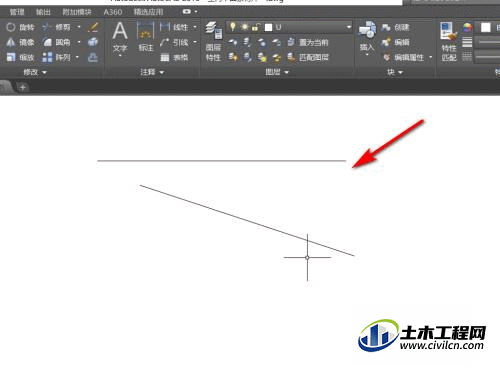Open dropdown arrow next to 阵列
The height and width of the screenshot is (375, 500).
tap(77, 57)
